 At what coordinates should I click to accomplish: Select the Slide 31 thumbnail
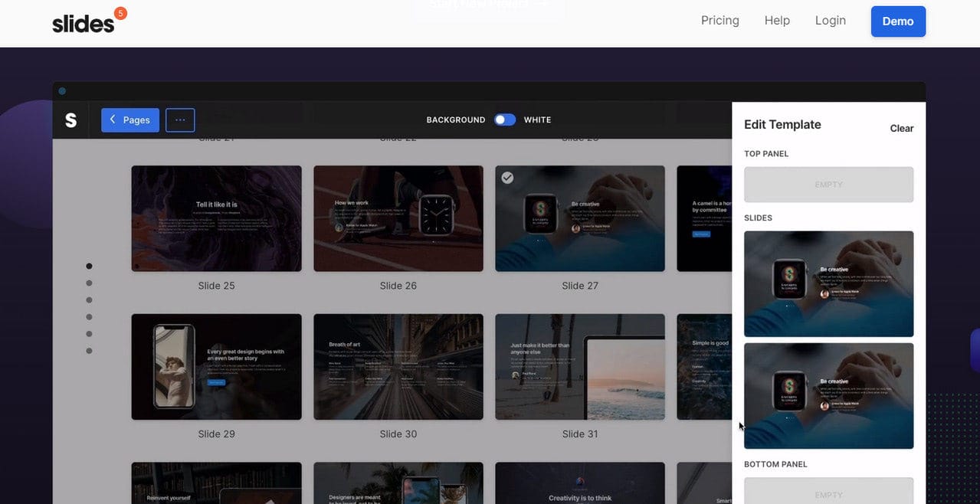point(580,367)
